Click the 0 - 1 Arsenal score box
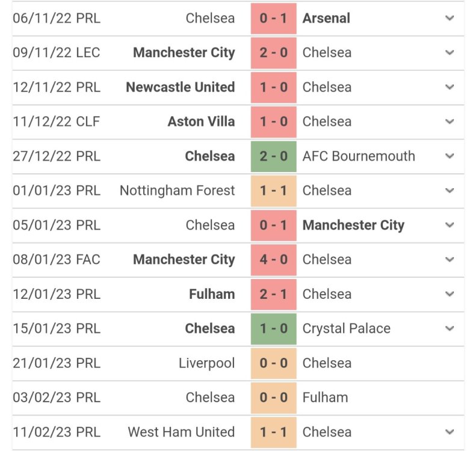Image resolution: width=476 pixels, height=451 pixels. [274, 18]
